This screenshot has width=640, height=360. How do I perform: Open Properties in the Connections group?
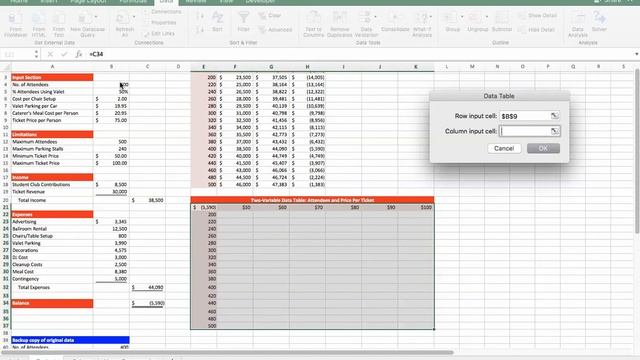[160, 23]
